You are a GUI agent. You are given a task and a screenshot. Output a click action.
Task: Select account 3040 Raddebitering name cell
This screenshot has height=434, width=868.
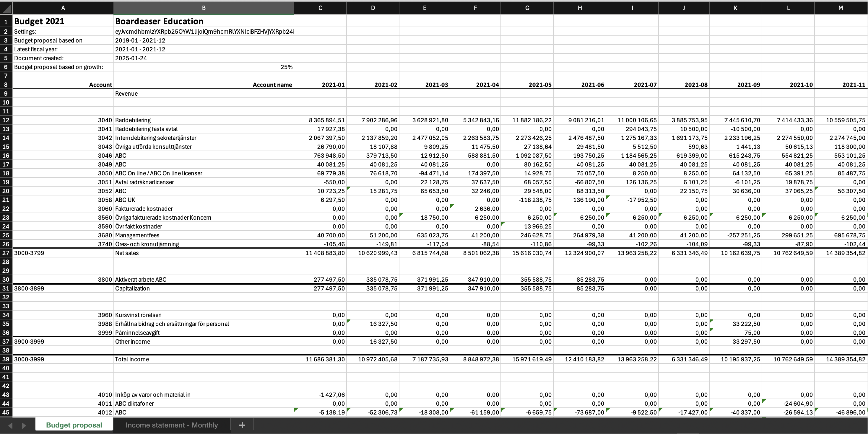pyautogui.click(x=204, y=120)
